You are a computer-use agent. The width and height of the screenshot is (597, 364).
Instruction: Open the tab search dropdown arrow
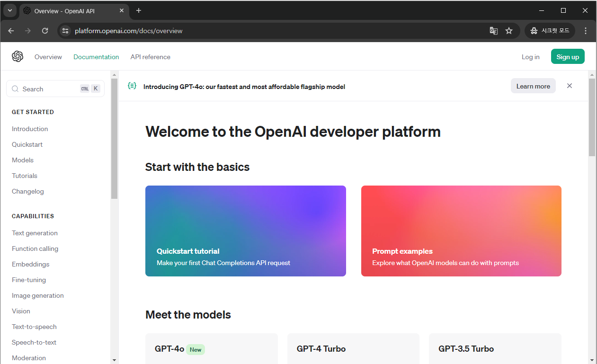(x=10, y=10)
